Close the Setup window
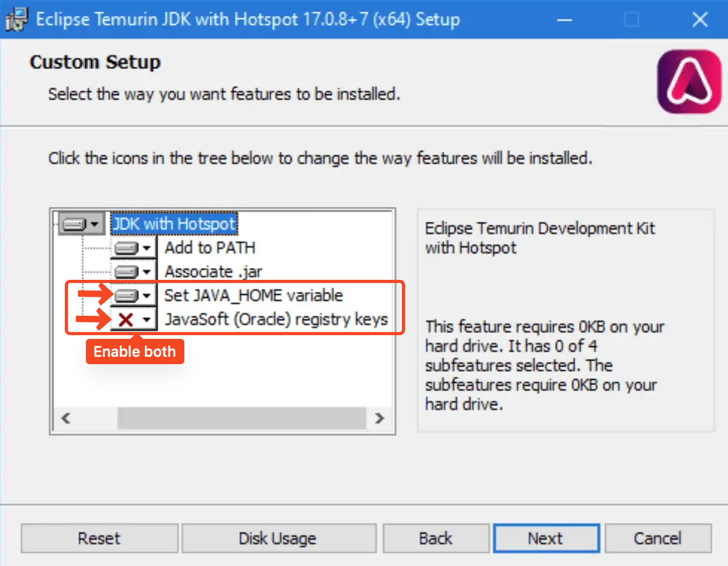The width and height of the screenshot is (728, 566). pos(700,20)
